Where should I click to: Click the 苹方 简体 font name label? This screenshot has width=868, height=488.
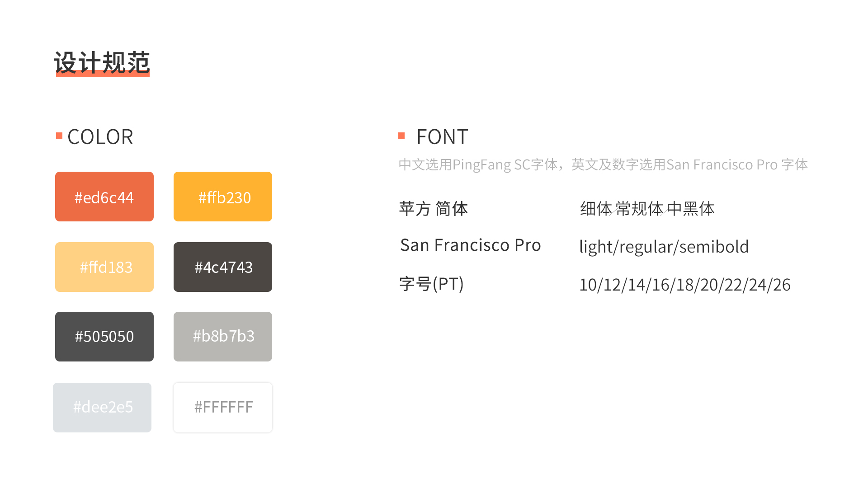click(434, 209)
